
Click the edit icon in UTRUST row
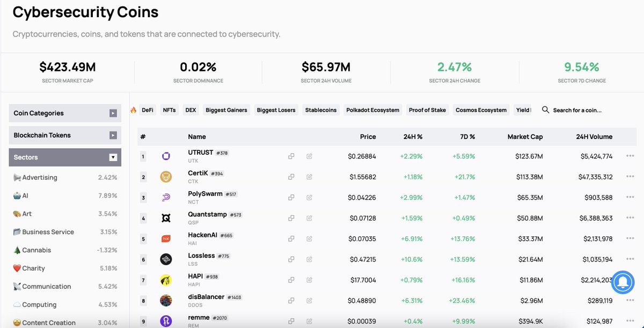point(309,156)
